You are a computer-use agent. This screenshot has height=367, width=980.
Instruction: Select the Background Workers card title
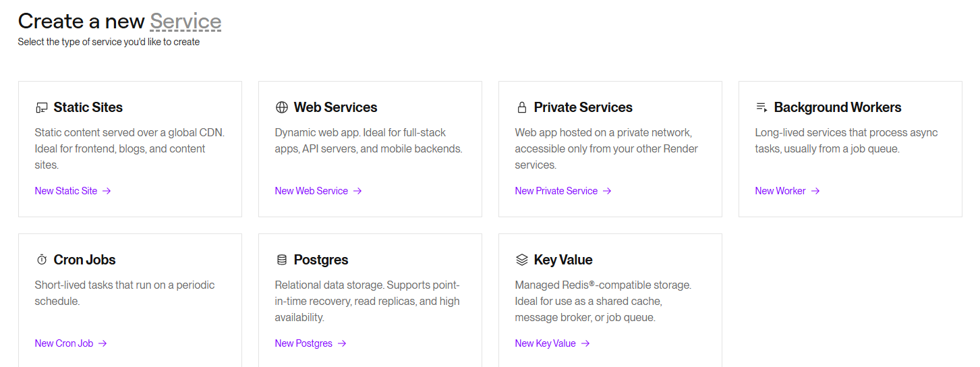[838, 107]
